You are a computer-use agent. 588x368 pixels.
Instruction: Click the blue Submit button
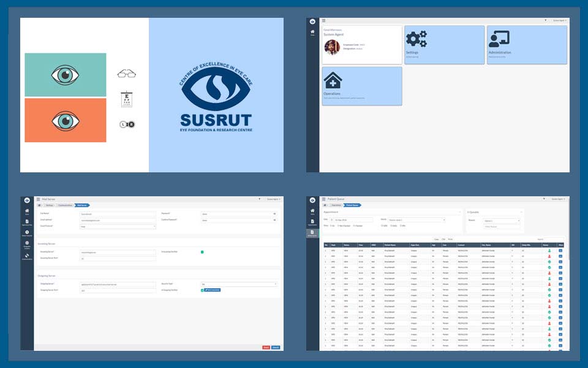[276, 347]
